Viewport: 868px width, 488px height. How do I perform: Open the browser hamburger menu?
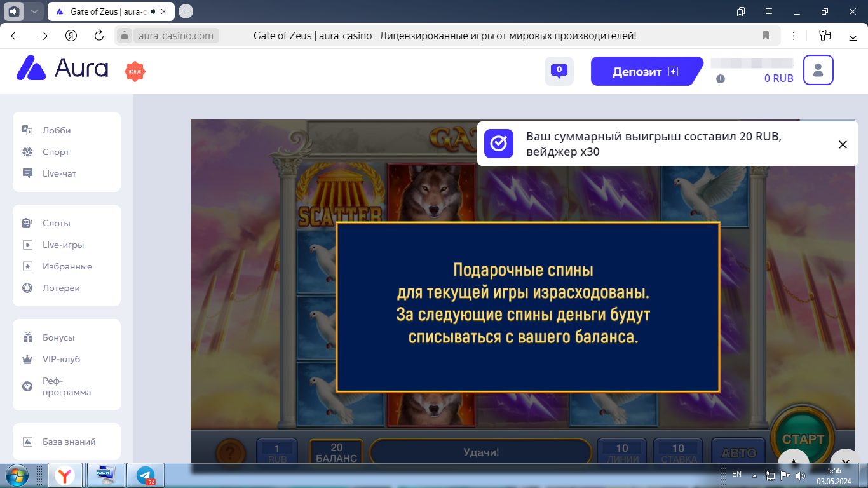click(769, 11)
